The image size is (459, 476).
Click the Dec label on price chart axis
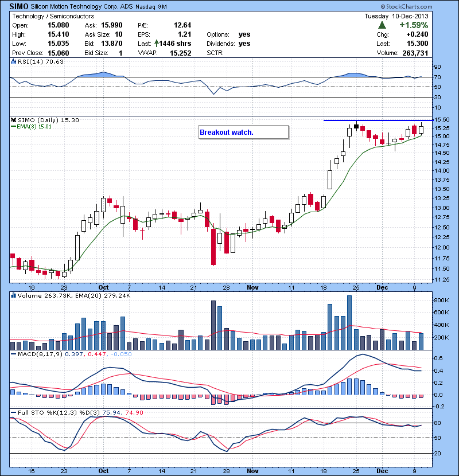pos(382,287)
